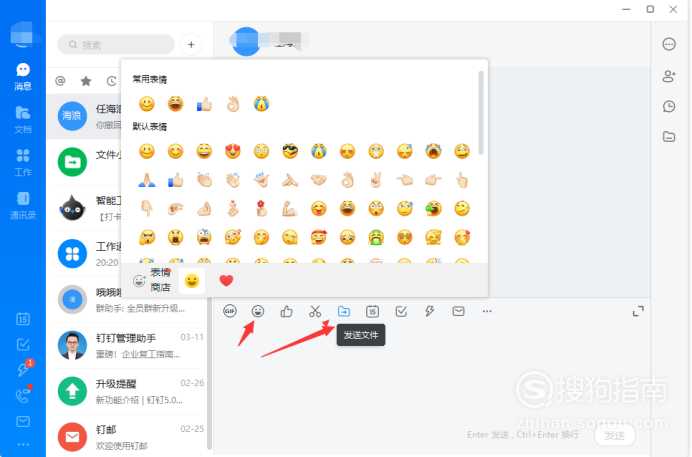Open the 升级提醒 conversation
Viewport: 692px width, 457px height.
129,391
